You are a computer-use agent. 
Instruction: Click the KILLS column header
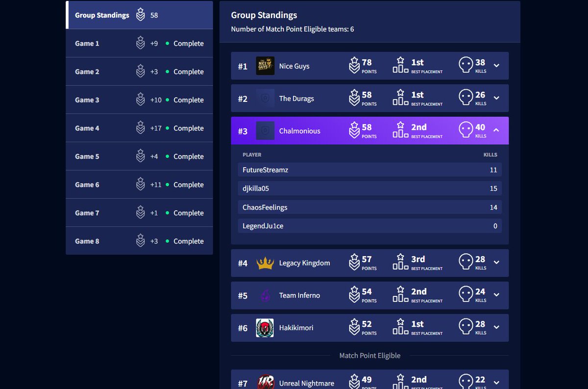(x=490, y=155)
